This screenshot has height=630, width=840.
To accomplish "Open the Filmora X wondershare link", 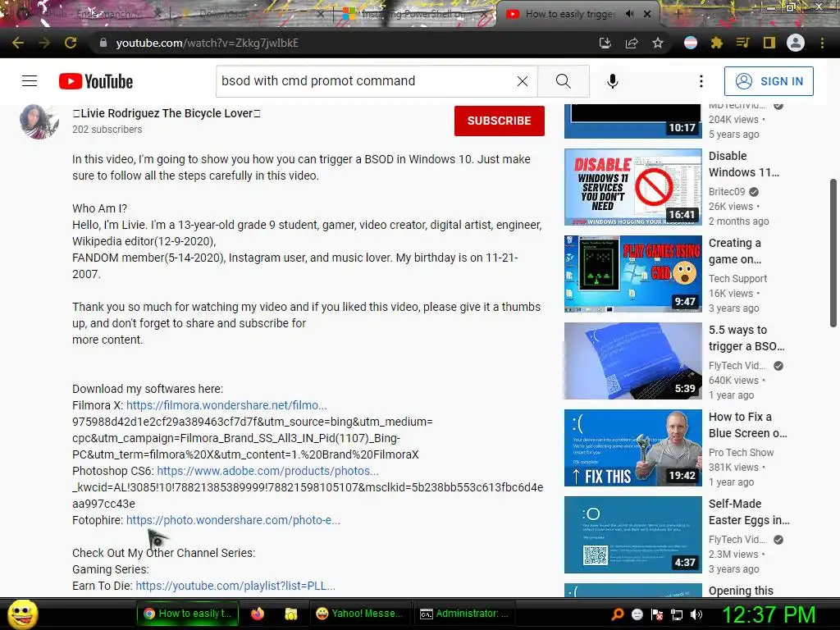I will 226,405.
